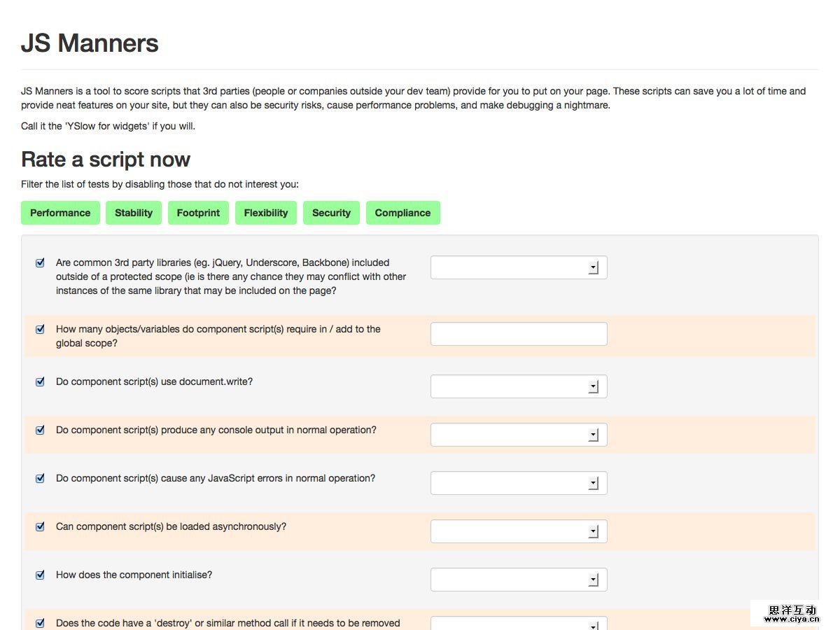Open the JavaScript errors answer dropdown
840x630 pixels.
pyautogui.click(x=519, y=483)
